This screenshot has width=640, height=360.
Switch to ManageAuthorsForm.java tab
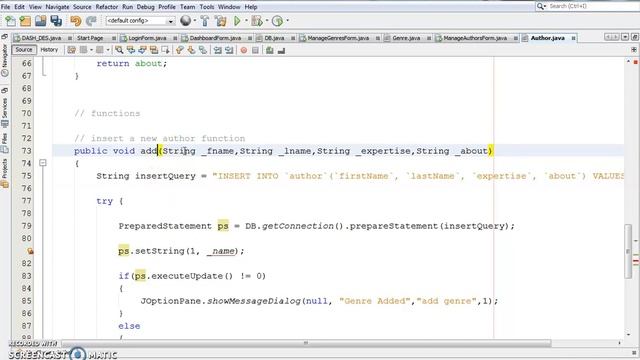click(475, 38)
